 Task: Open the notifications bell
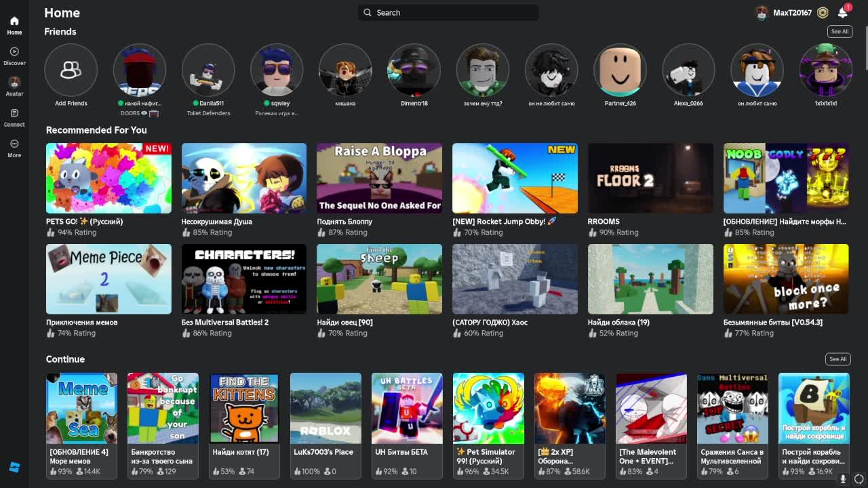(843, 12)
